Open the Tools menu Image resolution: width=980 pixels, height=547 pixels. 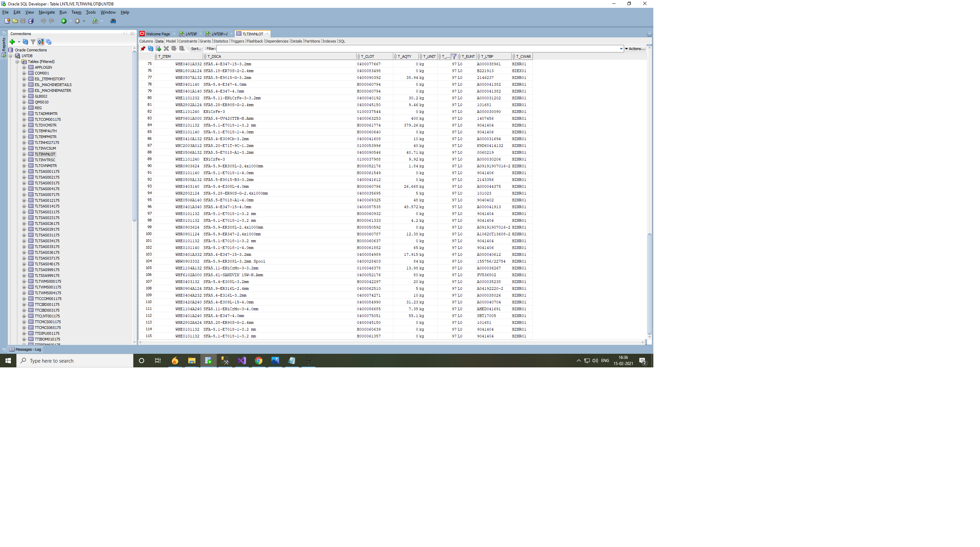91,12
